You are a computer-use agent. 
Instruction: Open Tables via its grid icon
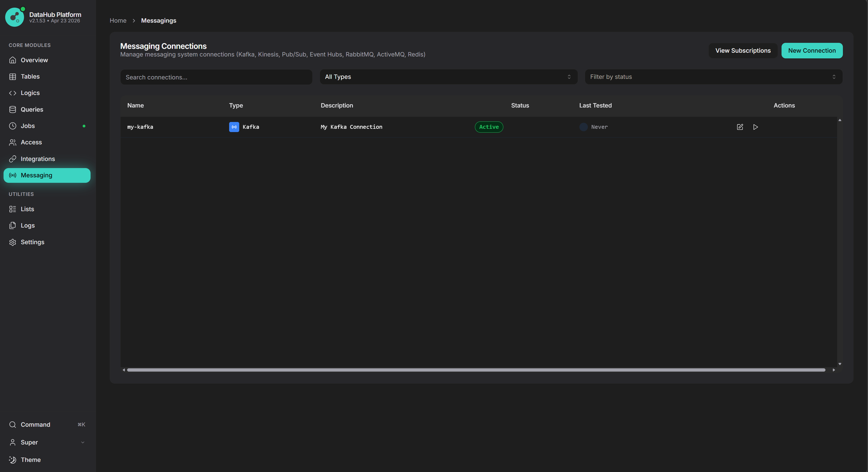tap(13, 76)
